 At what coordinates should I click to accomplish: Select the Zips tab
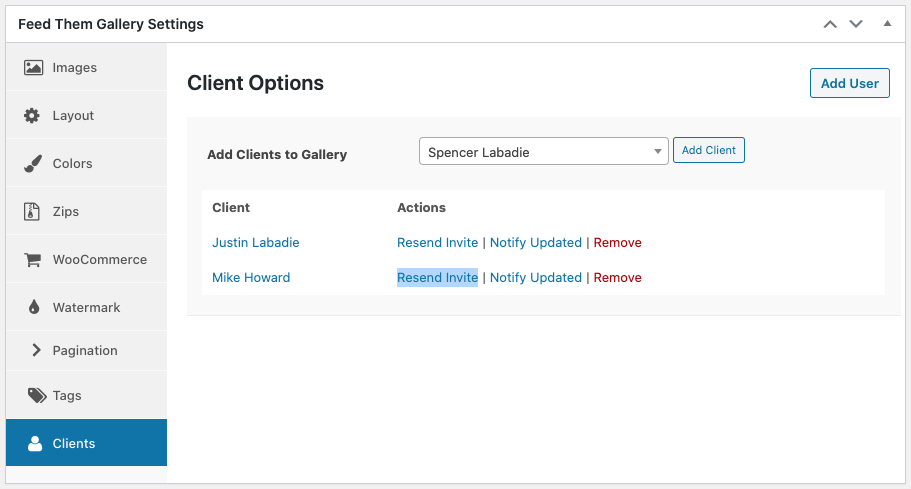(x=87, y=211)
